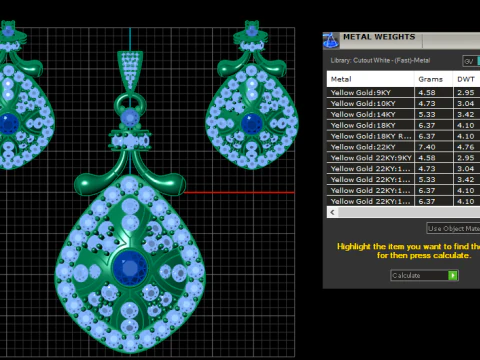This screenshot has height=360, width=480.
Task: Select the sapphire on the left earring
Action: 8,124
